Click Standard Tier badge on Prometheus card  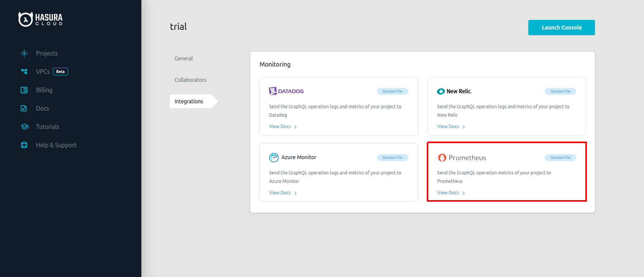click(560, 158)
